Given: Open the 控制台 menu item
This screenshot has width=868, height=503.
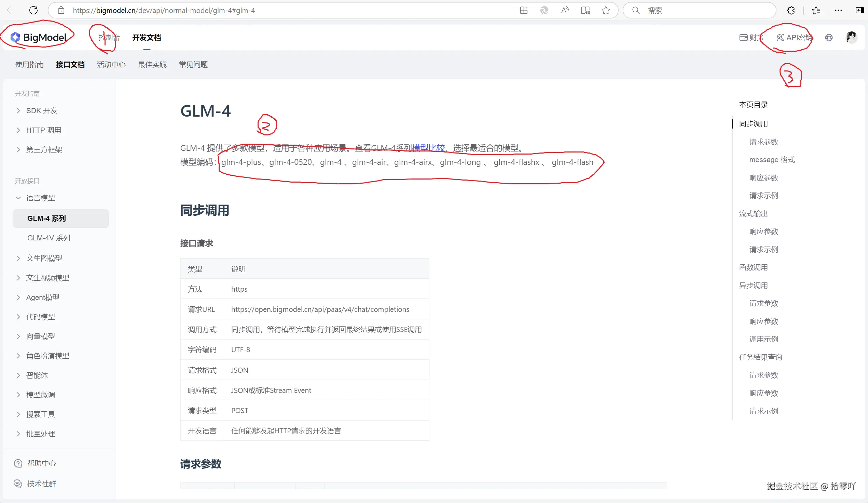Looking at the screenshot, I should 109,37.
